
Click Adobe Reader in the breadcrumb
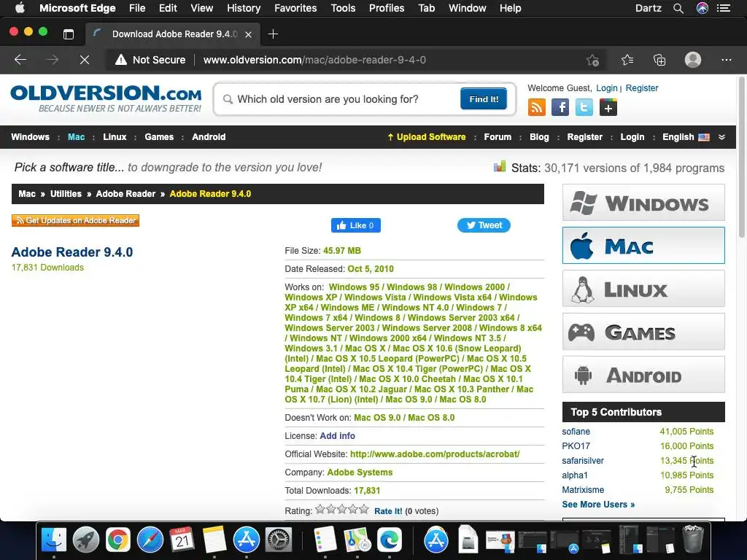point(125,194)
